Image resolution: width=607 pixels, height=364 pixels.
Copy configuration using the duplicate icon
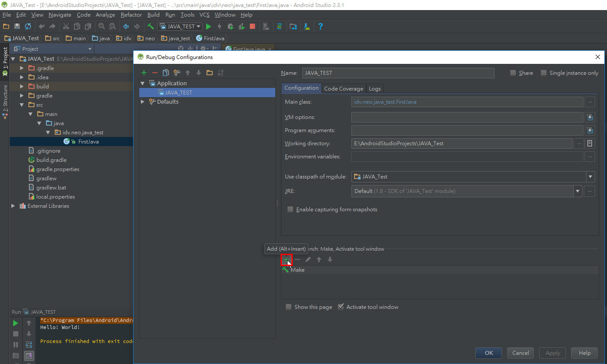(x=165, y=73)
